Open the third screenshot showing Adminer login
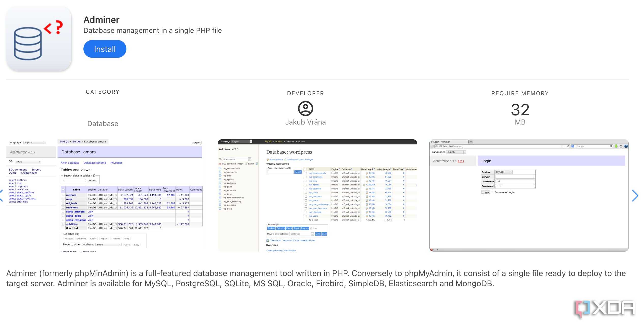The height and width of the screenshot is (328, 644). 529,195
